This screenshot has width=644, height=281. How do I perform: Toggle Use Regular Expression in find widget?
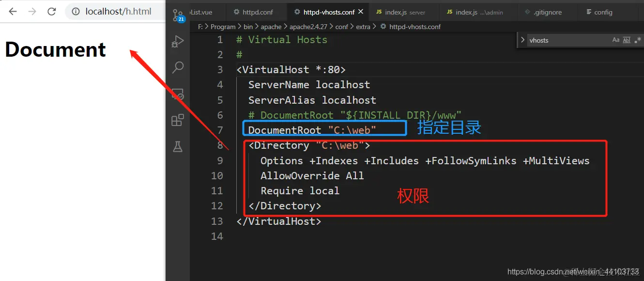(637, 40)
